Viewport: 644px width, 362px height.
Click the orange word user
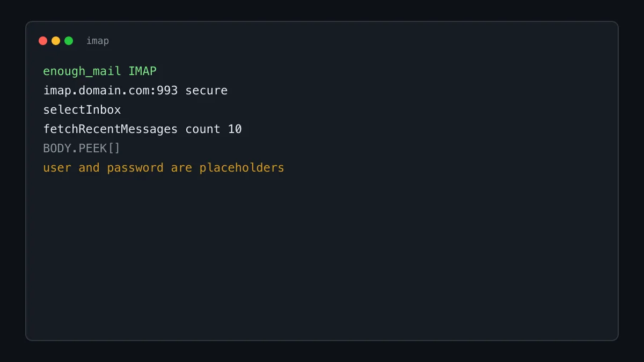click(57, 168)
